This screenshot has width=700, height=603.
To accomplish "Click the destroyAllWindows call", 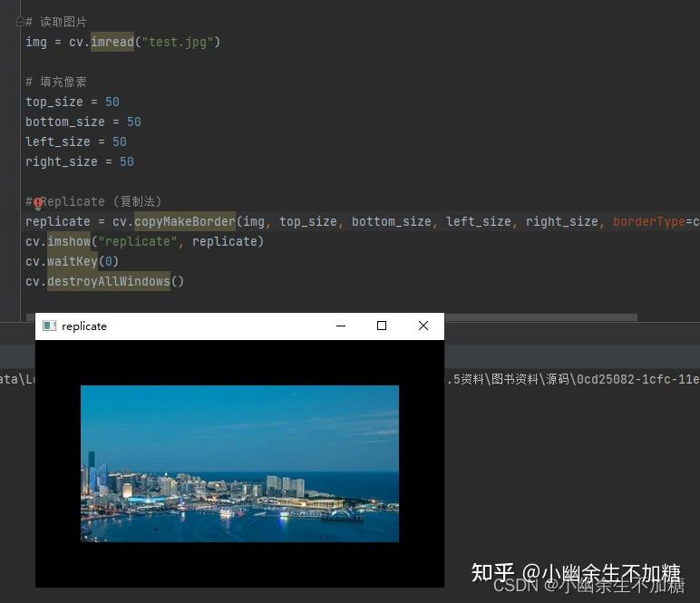I will (109, 281).
